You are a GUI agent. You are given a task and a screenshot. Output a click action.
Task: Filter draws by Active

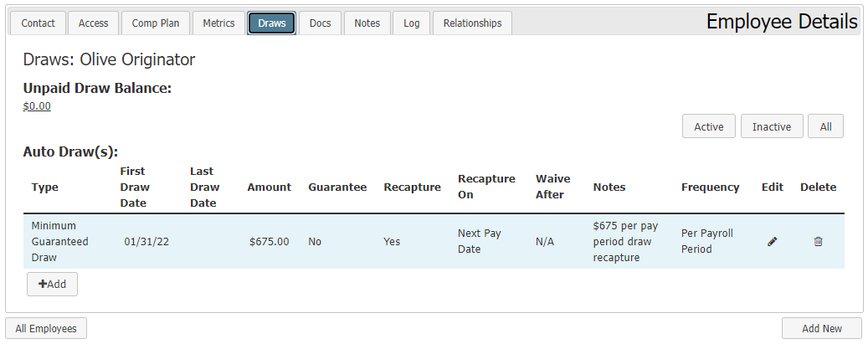click(709, 126)
